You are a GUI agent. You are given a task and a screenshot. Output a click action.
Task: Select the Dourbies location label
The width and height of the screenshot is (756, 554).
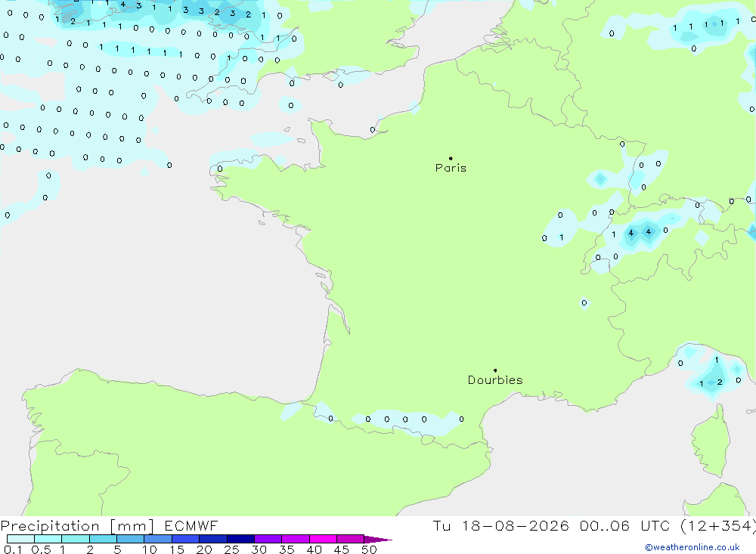pos(495,380)
